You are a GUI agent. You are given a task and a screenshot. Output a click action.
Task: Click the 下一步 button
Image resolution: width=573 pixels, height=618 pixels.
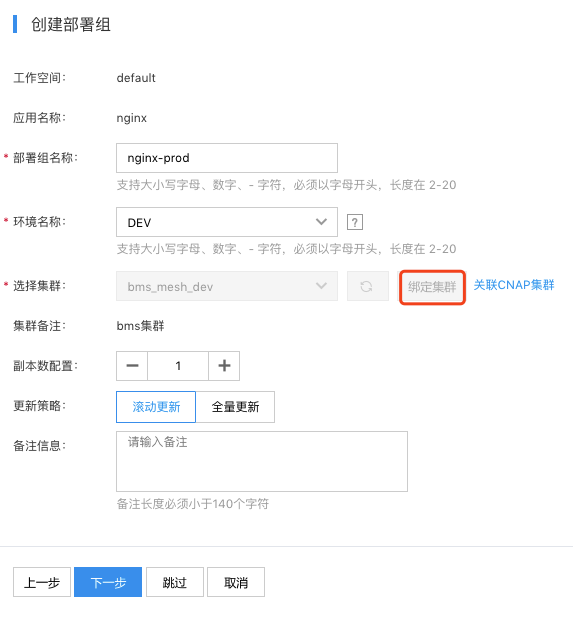click(x=108, y=582)
